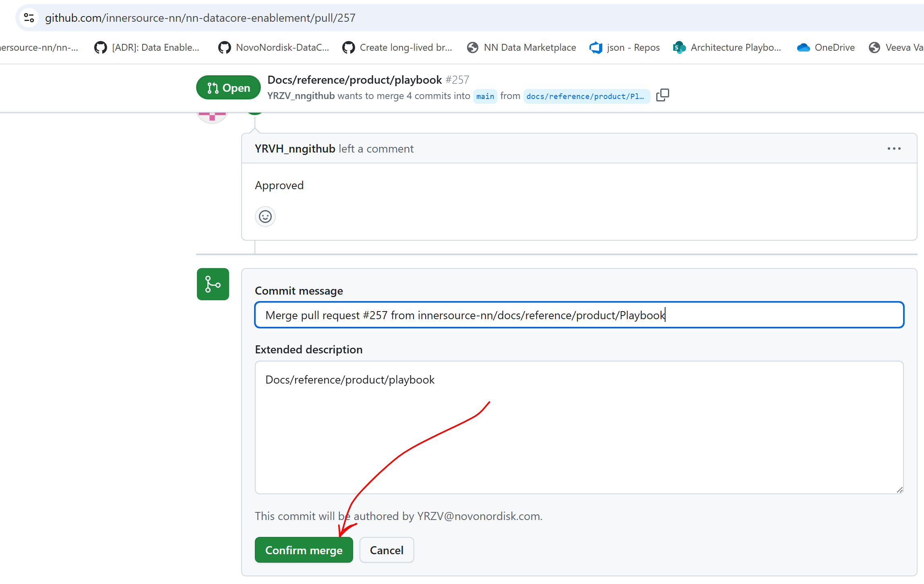
Task: Click the green Open status badge
Action: point(229,88)
